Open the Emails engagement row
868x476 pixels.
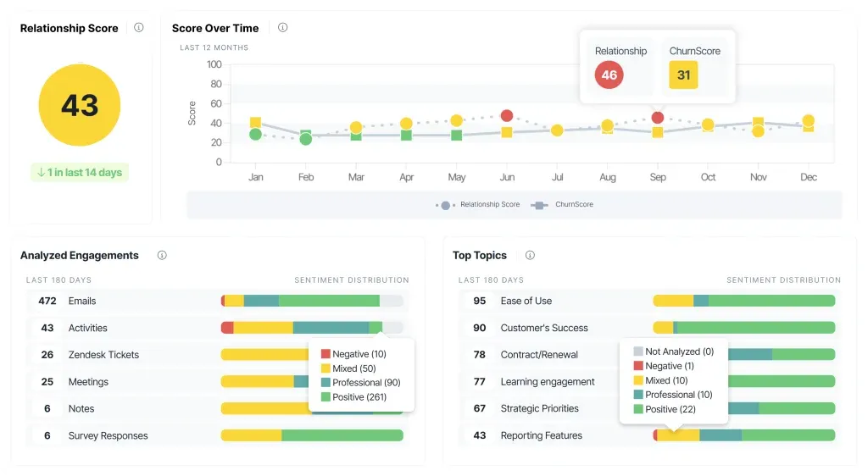(x=218, y=301)
